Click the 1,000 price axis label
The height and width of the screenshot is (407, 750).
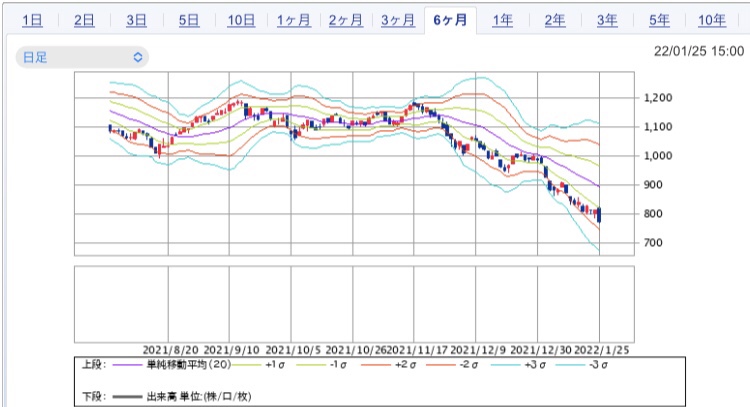(x=658, y=155)
